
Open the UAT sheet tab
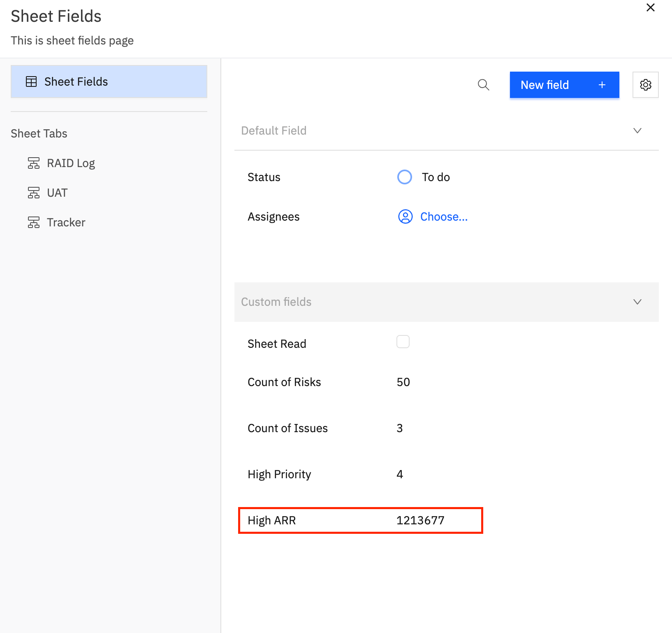tap(57, 193)
